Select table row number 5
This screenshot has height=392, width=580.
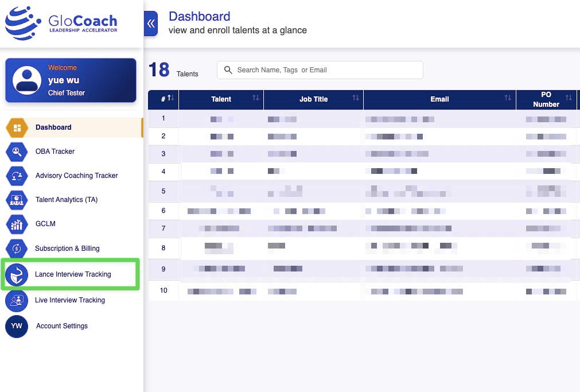click(x=364, y=191)
